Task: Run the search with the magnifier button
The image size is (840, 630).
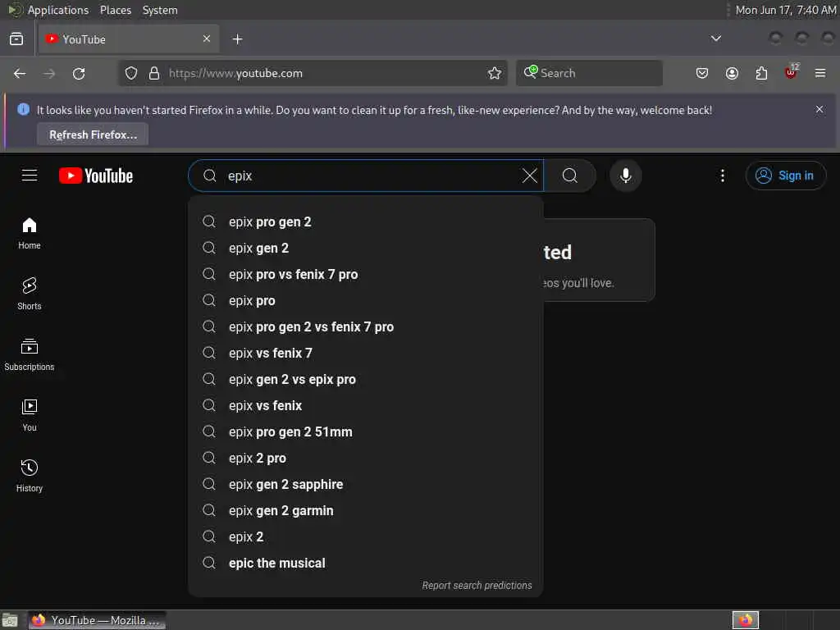Action: click(570, 176)
